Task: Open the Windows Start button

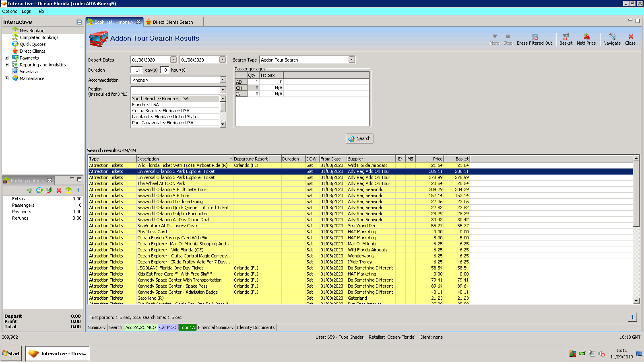Action: pos(11,354)
